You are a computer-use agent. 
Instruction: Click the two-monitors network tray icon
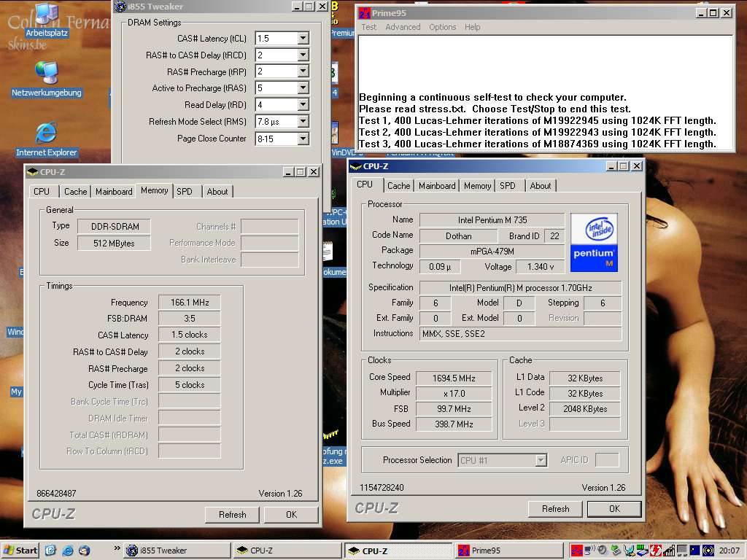point(682,551)
